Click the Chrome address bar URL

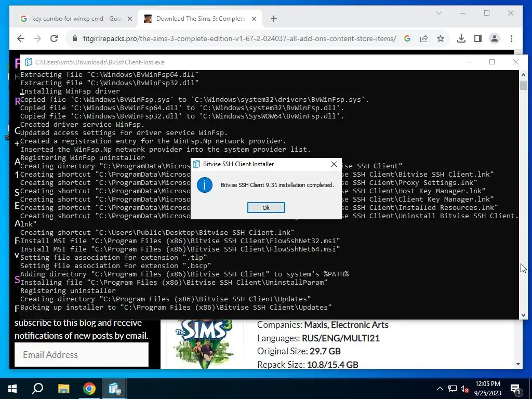[239, 38]
